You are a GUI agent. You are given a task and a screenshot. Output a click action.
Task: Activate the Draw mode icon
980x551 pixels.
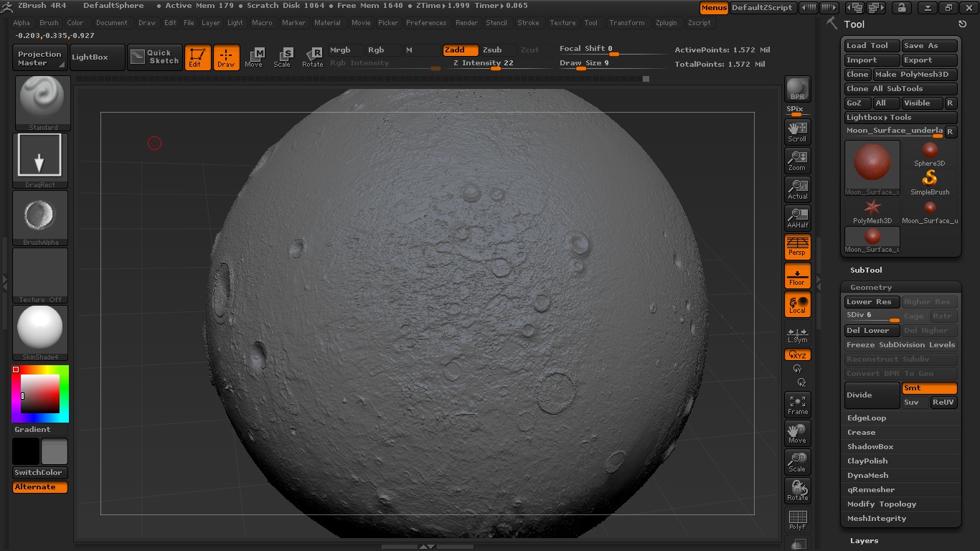click(226, 58)
